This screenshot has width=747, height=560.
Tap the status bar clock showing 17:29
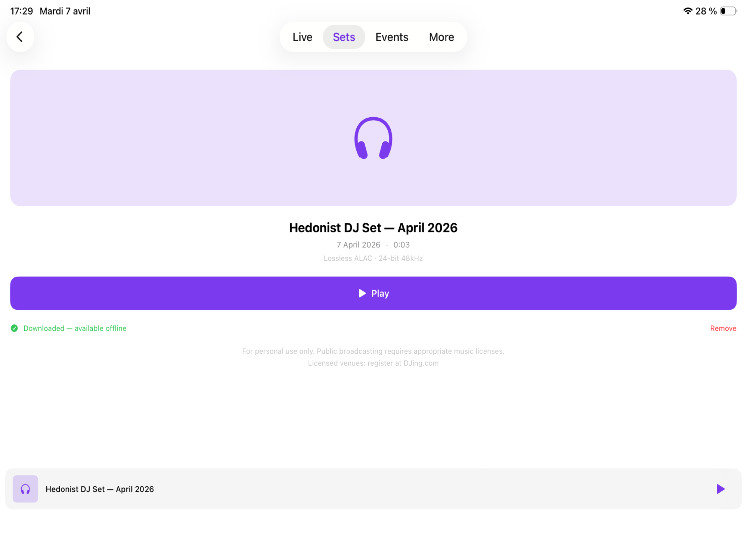pyautogui.click(x=22, y=11)
